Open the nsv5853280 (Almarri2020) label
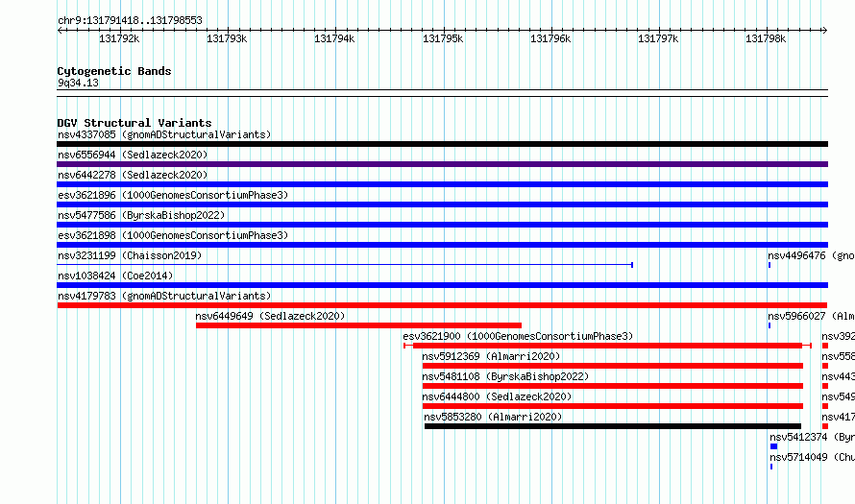The image size is (855, 504). click(x=493, y=417)
